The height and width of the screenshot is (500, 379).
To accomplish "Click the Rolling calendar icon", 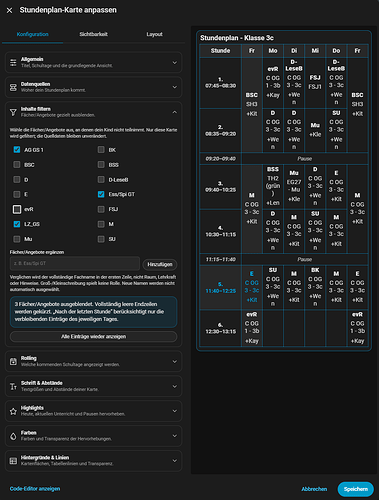I will point(13,361).
